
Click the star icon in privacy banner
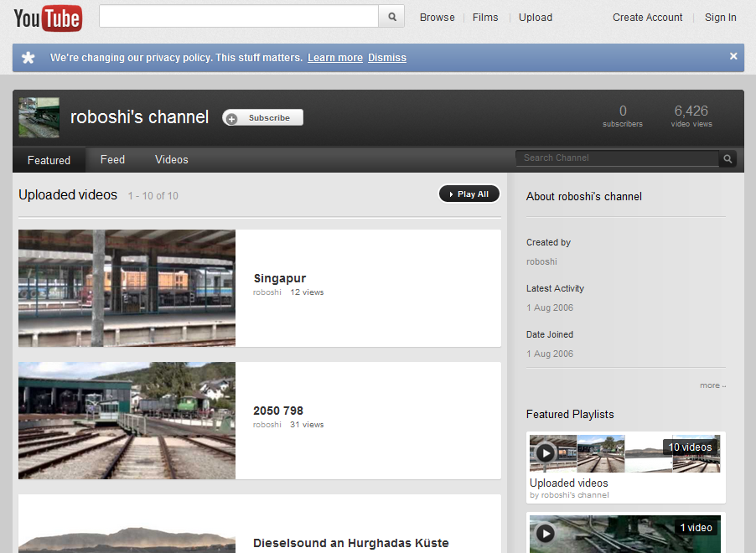28,58
